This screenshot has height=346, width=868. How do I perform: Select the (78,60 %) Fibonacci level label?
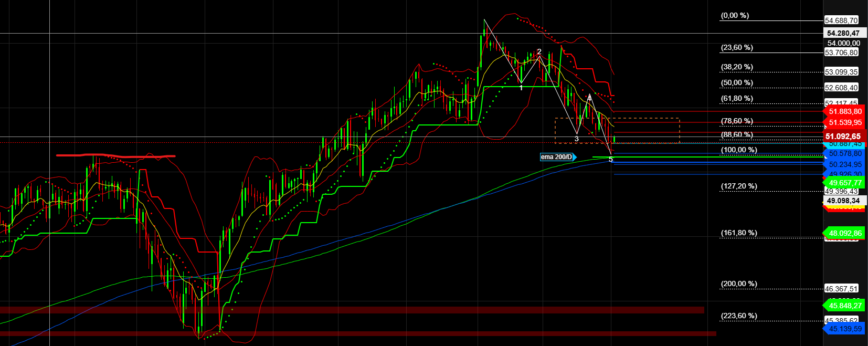click(737, 121)
